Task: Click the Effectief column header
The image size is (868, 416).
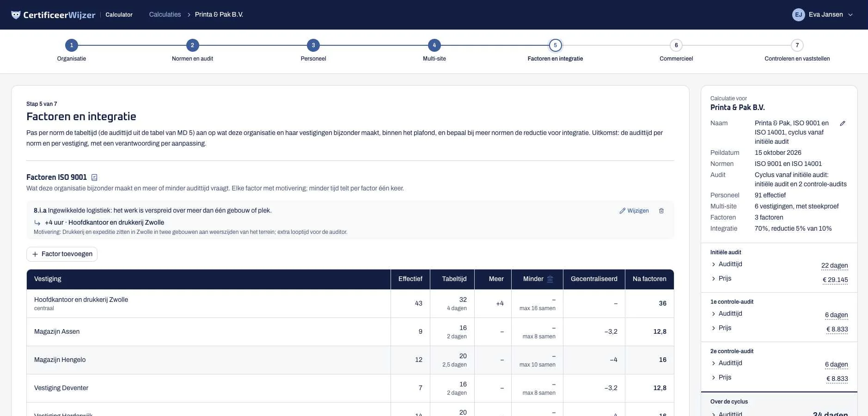Action: [410, 279]
